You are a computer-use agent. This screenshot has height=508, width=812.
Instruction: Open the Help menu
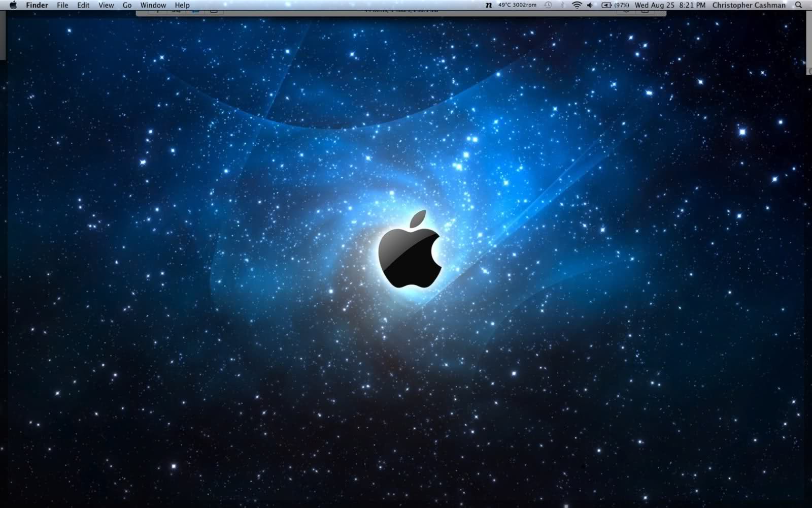[182, 5]
